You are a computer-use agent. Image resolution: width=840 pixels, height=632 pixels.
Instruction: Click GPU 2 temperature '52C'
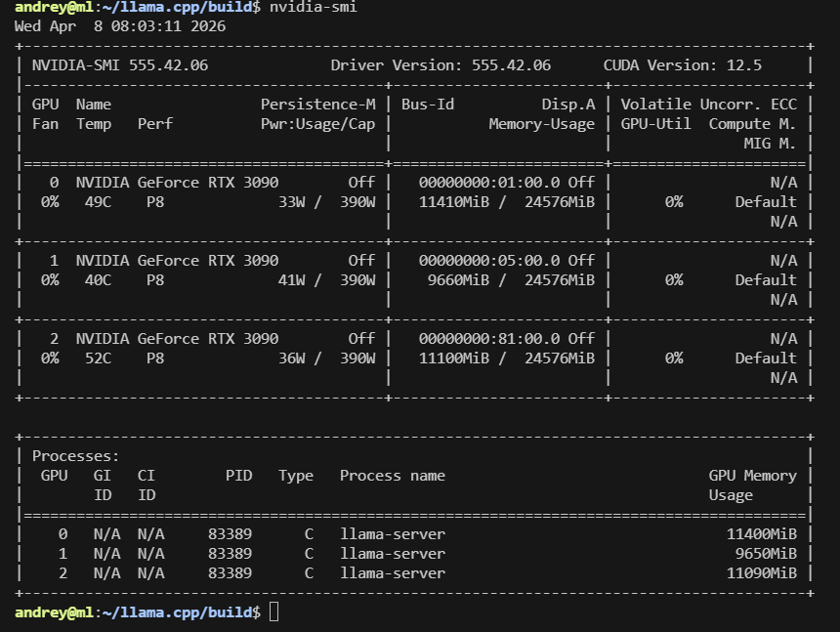(98, 358)
